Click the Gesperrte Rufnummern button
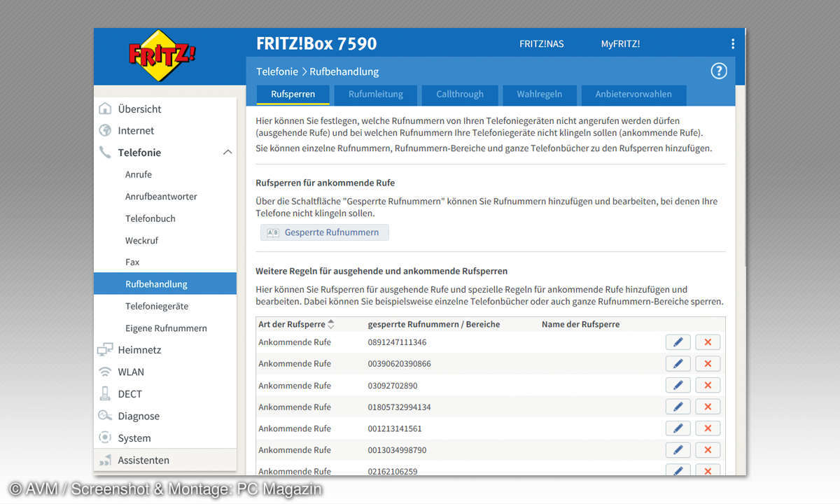Viewport: 840px width, 504px height. pos(325,232)
